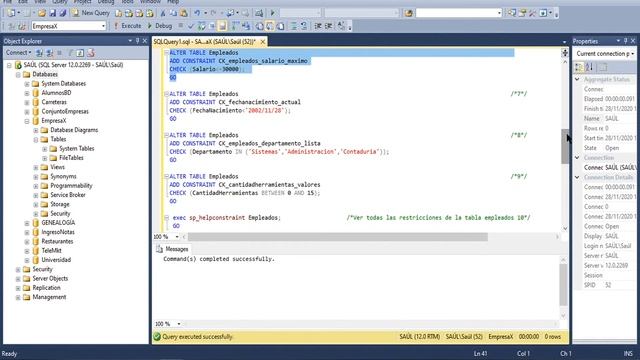Expand the Views folder
This screenshot has height=360, width=640.
[36, 167]
